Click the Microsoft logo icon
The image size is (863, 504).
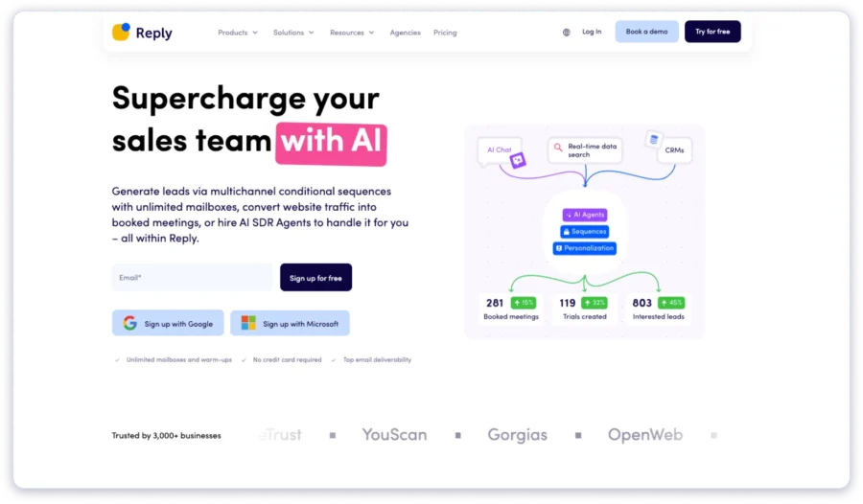click(x=248, y=324)
